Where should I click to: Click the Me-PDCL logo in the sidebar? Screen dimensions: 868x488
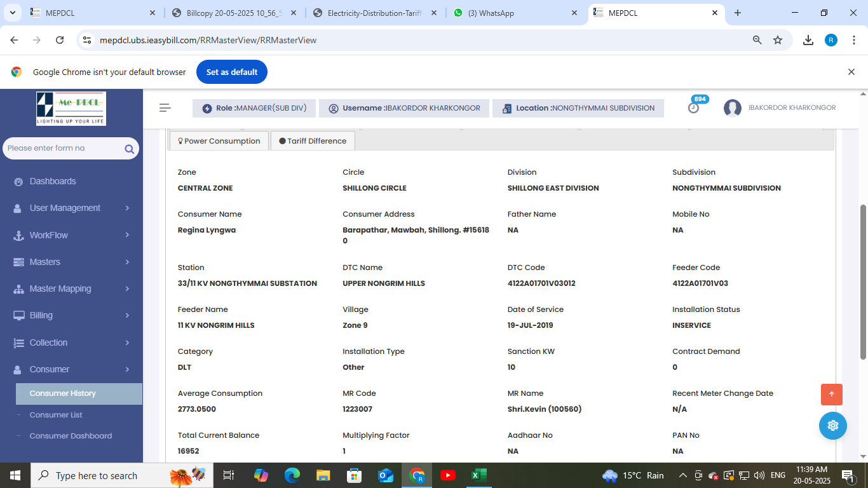tap(71, 109)
